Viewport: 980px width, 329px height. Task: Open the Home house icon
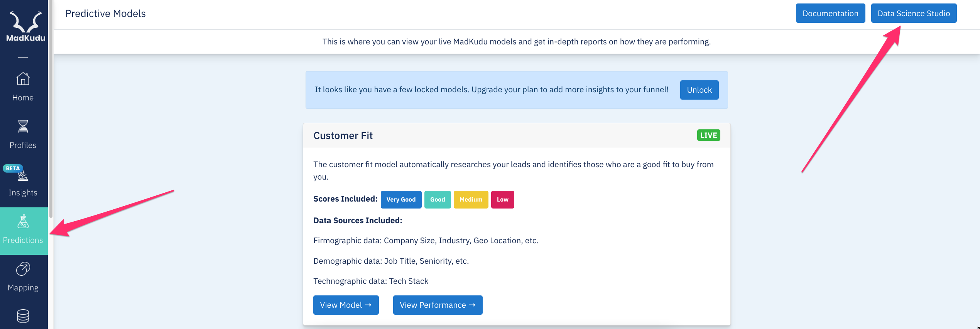(x=23, y=79)
